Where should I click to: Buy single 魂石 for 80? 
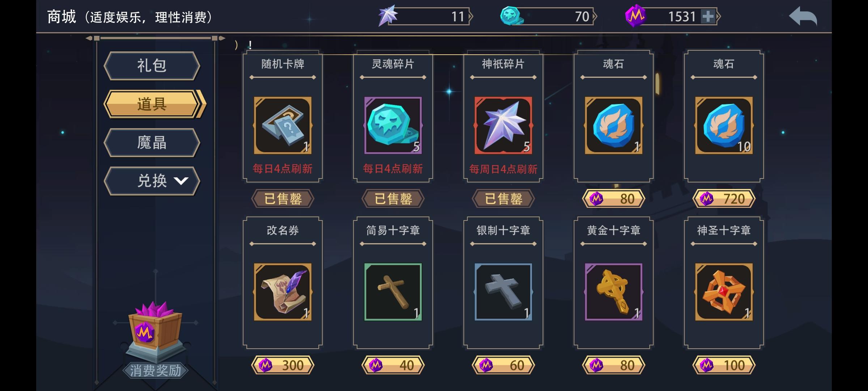click(613, 198)
